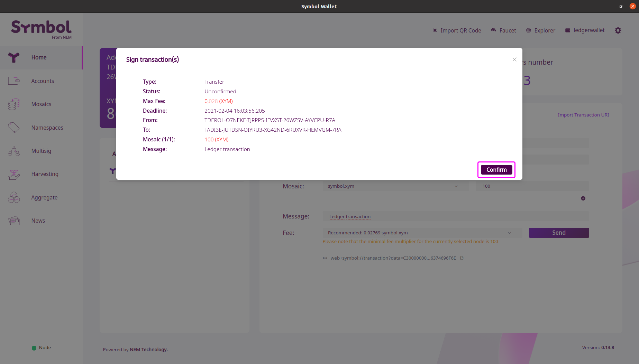Open the Recommended fee dropdown

point(422,233)
